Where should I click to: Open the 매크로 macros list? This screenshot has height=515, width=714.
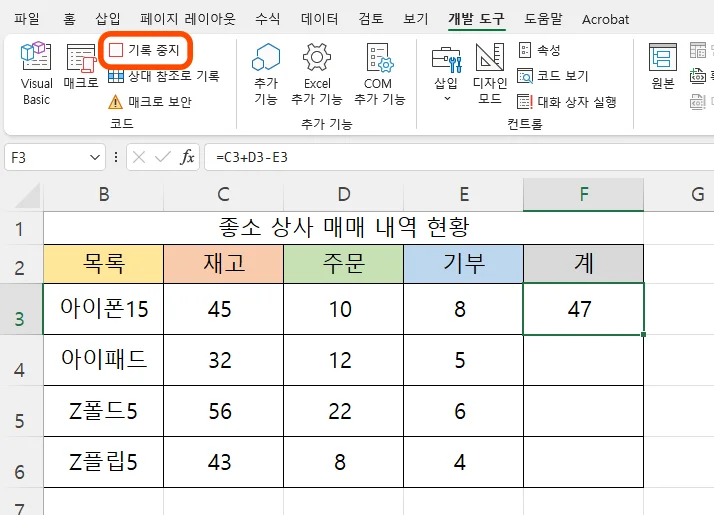point(81,66)
